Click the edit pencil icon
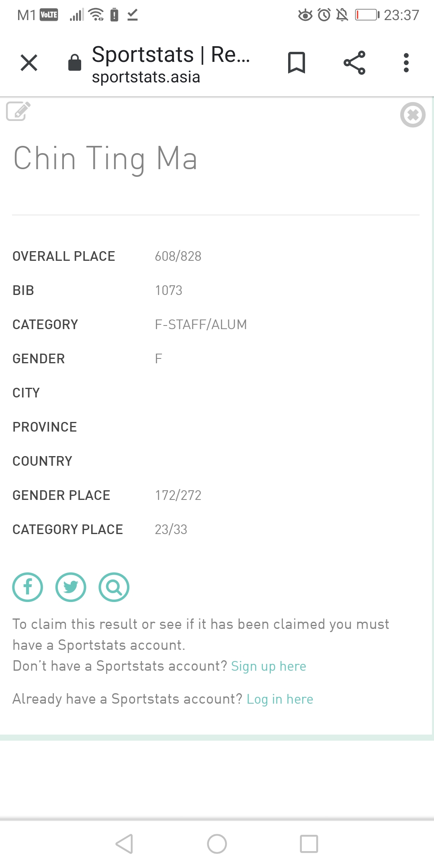The width and height of the screenshot is (434, 868). click(18, 111)
